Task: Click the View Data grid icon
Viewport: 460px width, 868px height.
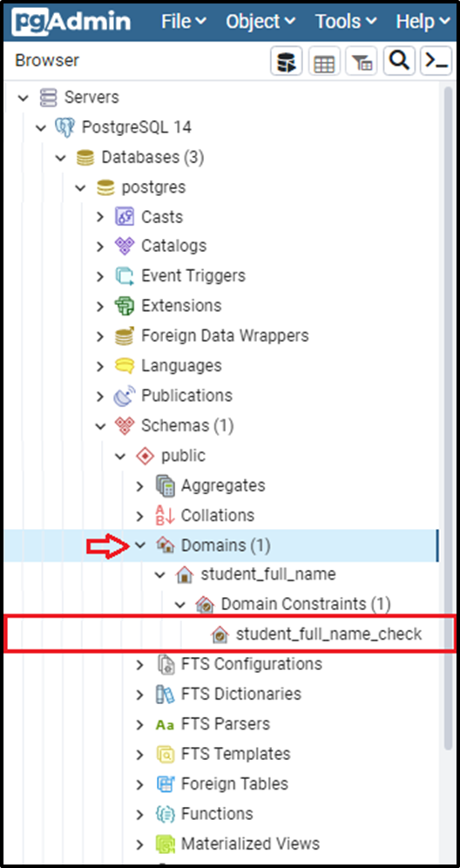Action: 324,61
